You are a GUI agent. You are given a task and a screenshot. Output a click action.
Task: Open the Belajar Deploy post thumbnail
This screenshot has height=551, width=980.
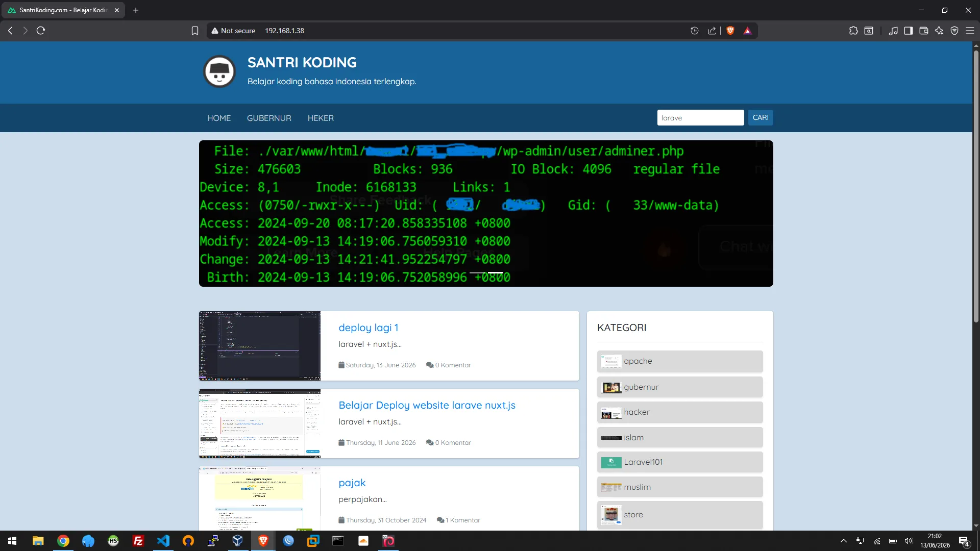pos(260,423)
